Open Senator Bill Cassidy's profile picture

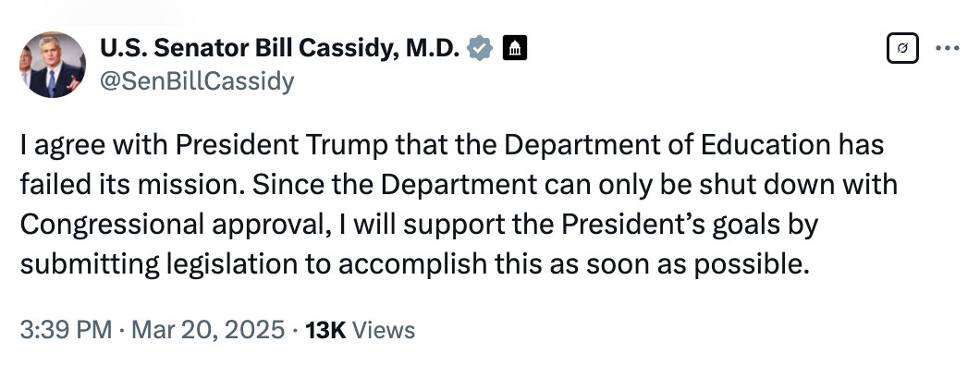(x=53, y=65)
